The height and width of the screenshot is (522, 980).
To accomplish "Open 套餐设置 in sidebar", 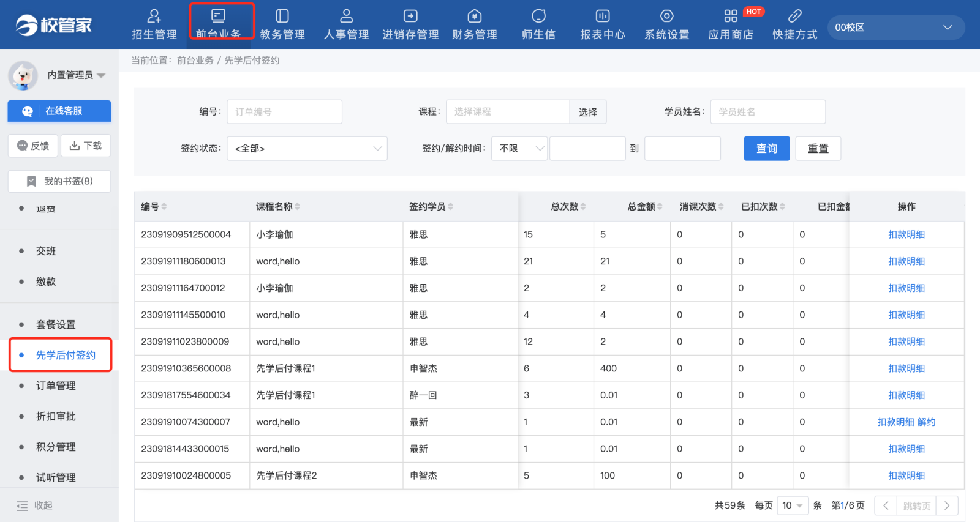I will point(56,324).
